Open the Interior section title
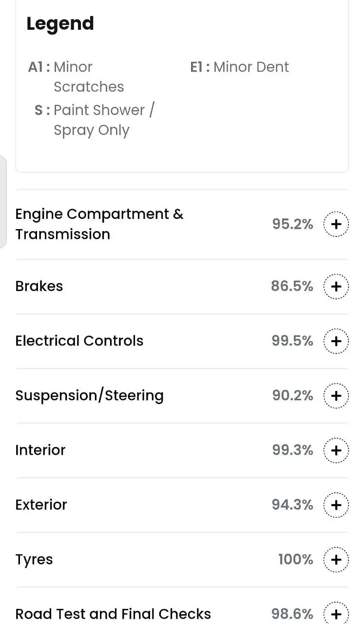 coord(40,450)
